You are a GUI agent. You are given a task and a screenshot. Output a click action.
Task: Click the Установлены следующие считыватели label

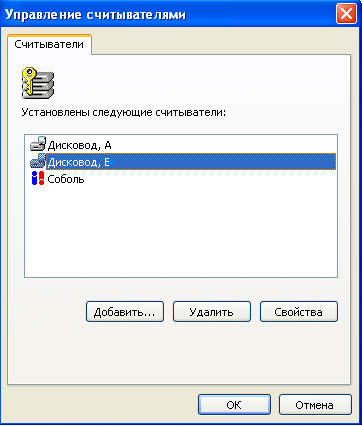click(124, 112)
